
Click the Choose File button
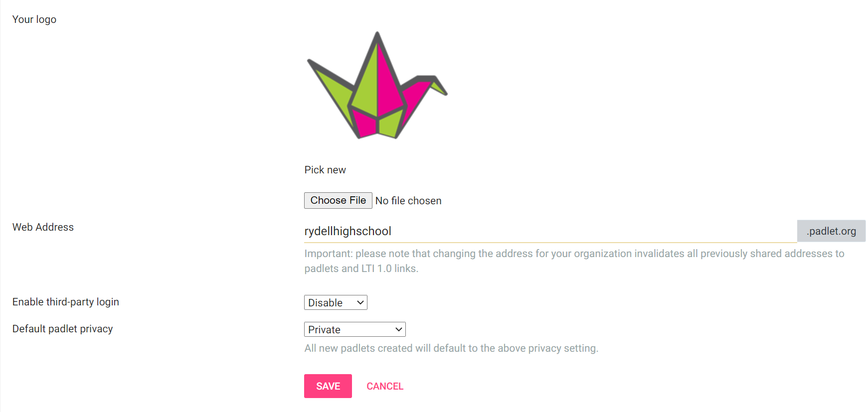338,200
